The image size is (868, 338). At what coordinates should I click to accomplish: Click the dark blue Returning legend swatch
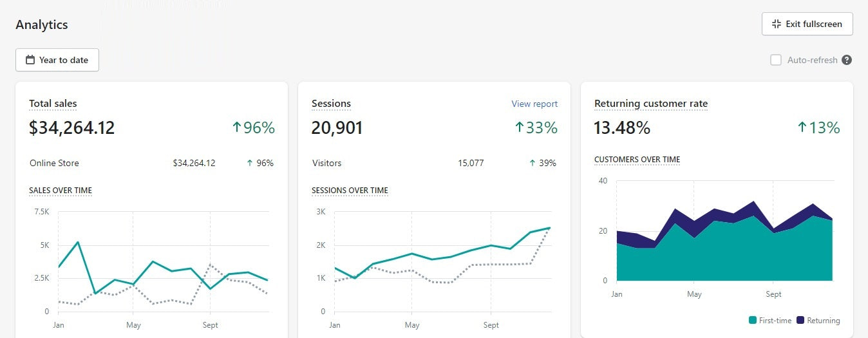[800, 321]
